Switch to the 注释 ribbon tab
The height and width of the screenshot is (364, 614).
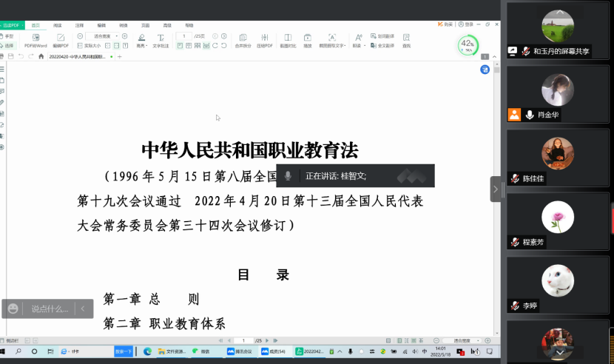click(x=78, y=25)
